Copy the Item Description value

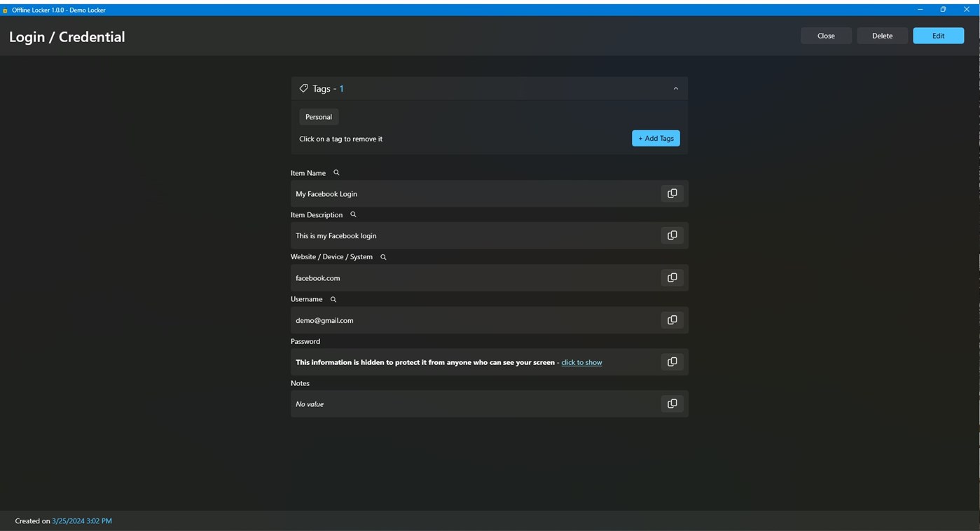tap(672, 235)
